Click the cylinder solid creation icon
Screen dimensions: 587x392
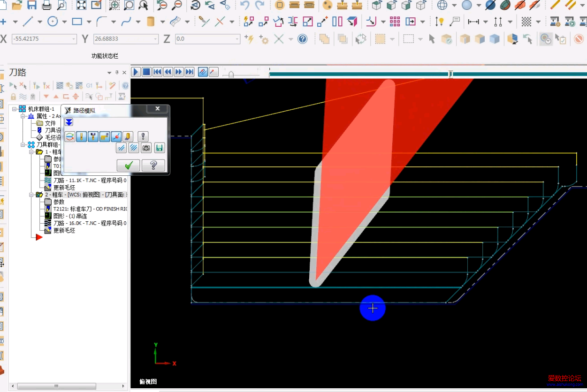pos(151,22)
